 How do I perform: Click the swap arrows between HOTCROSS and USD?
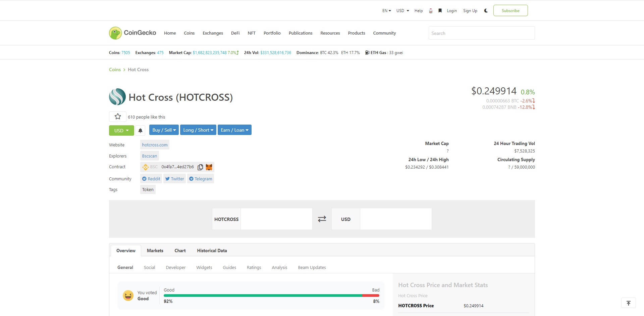point(322,219)
